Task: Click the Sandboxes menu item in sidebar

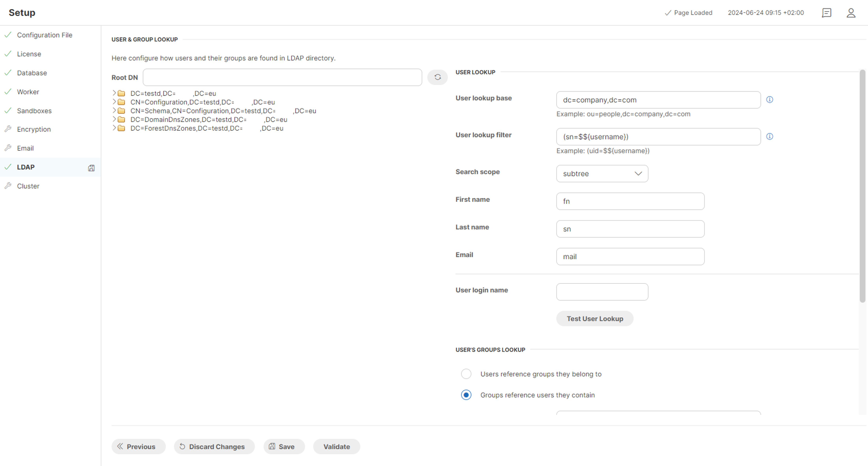Action: (34, 110)
